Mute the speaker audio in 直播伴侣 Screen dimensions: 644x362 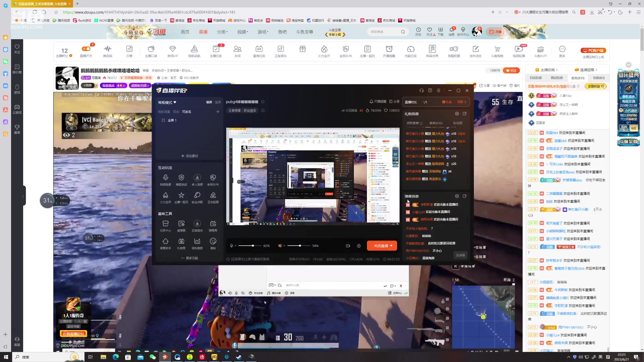point(280,246)
